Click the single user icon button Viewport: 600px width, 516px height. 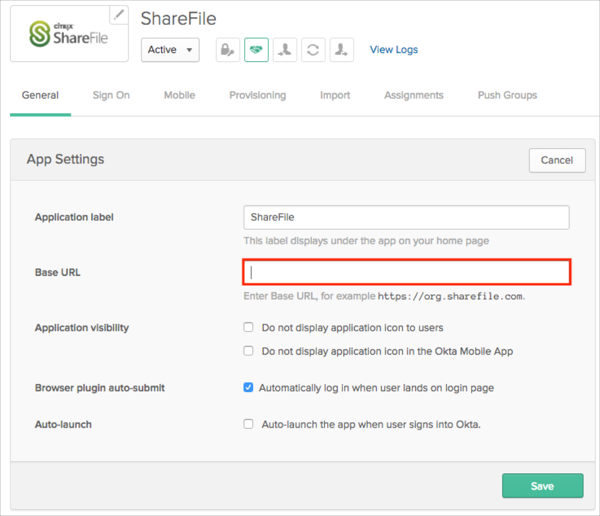[285, 50]
